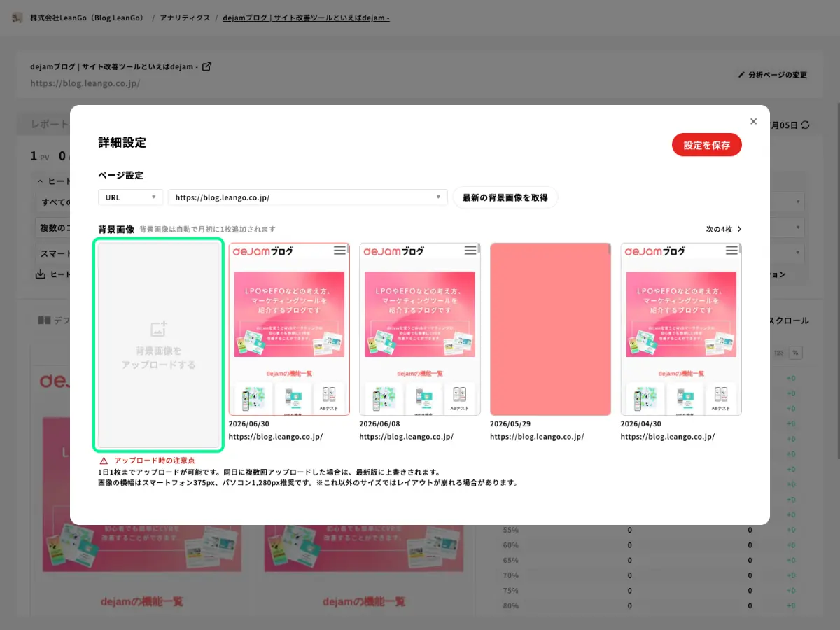Select the 2026/04/30 background thumbnail
840x630 pixels.
(x=681, y=329)
